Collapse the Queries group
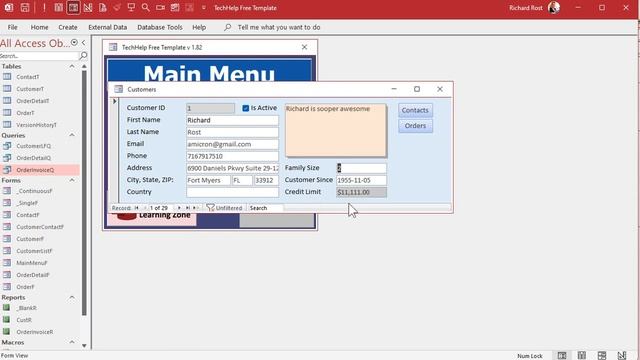This screenshot has width=640, height=360. click(72, 135)
